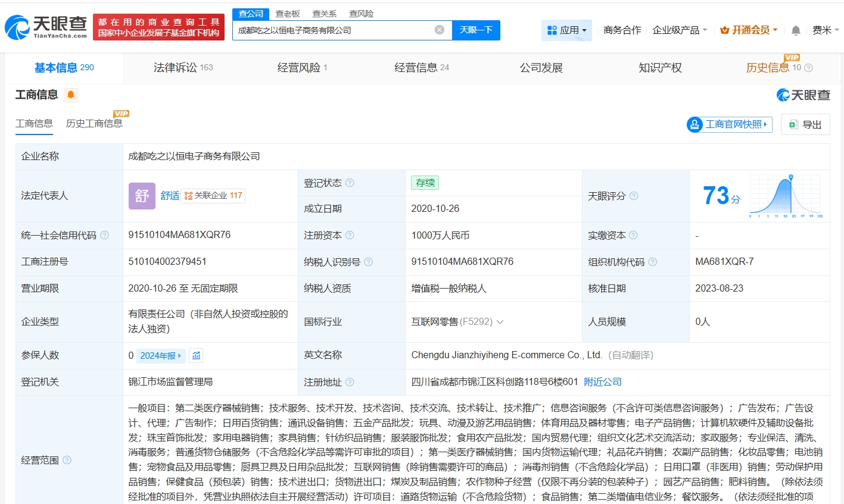
Task: Click help icon next to 经营范围
Action: tap(67, 460)
